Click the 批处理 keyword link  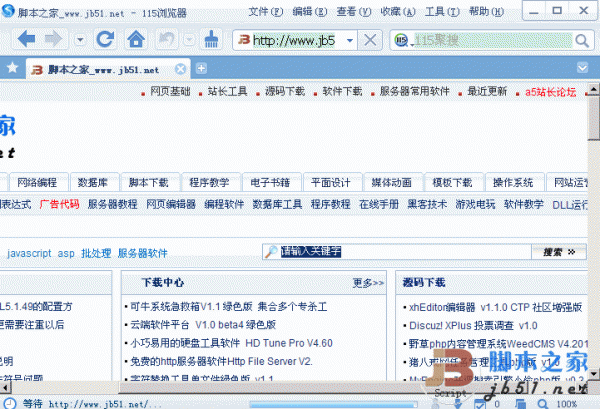point(96,253)
